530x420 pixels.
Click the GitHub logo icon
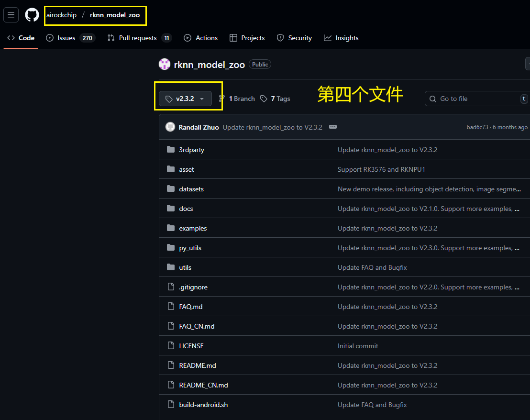32,15
